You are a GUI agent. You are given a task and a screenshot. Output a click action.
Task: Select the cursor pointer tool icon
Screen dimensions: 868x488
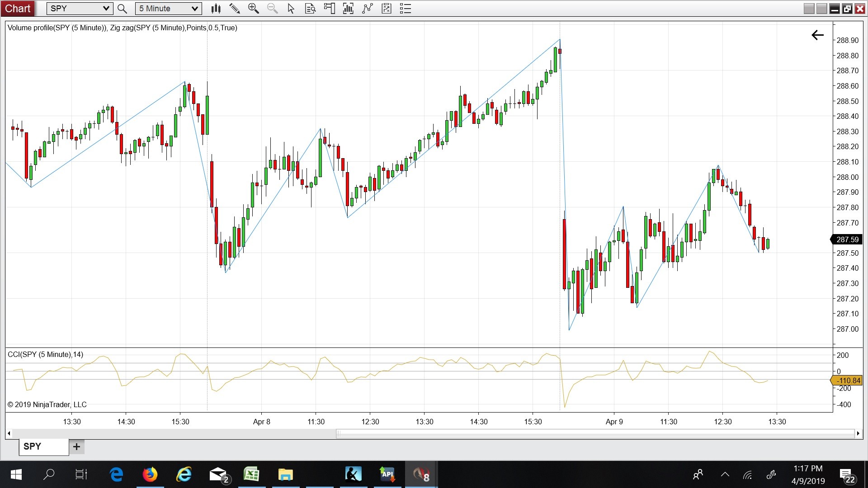tap(291, 9)
